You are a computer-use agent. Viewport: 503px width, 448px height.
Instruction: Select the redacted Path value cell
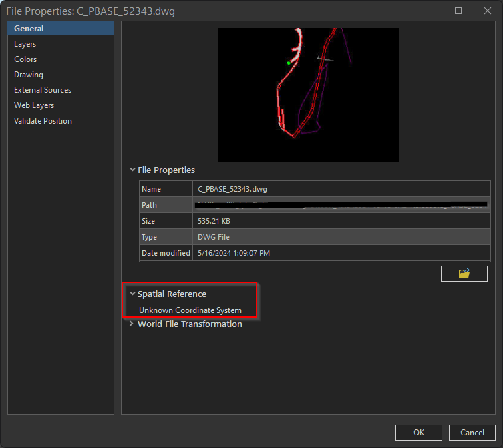pyautogui.click(x=341, y=205)
